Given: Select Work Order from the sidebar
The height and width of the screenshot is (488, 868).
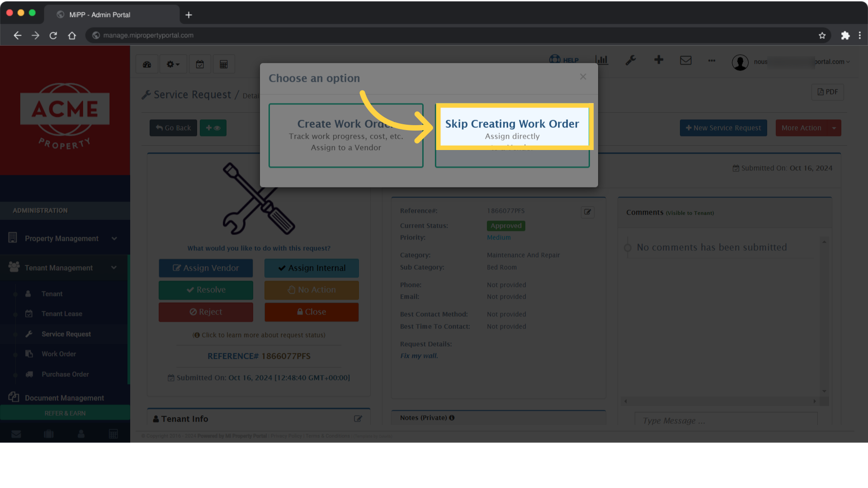Looking at the screenshot, I should click(58, 354).
